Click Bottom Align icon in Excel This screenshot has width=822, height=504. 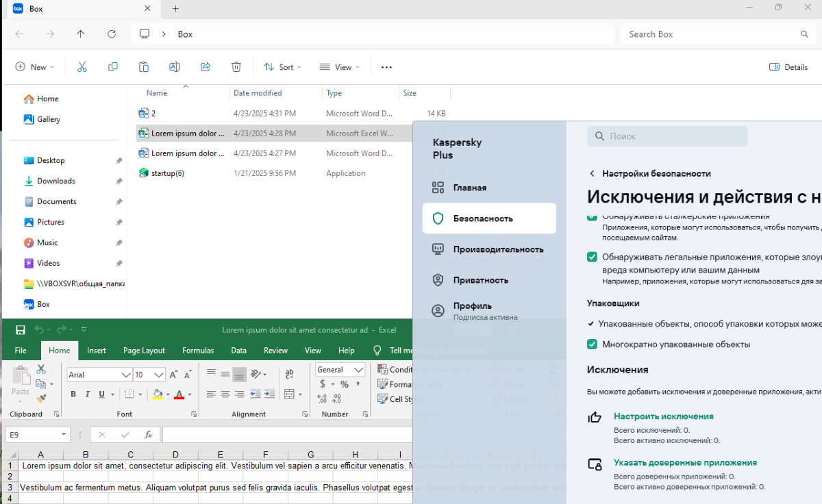tap(239, 374)
